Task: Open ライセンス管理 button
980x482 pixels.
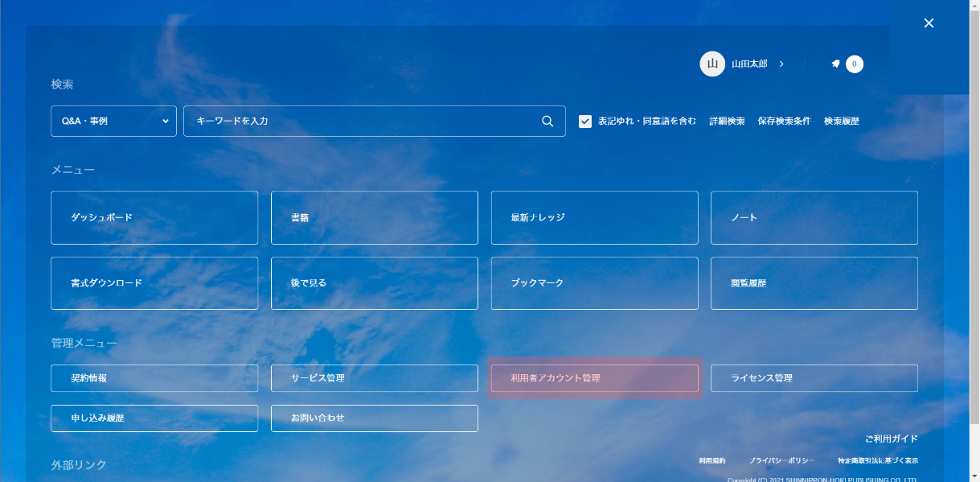Action: 814,378
